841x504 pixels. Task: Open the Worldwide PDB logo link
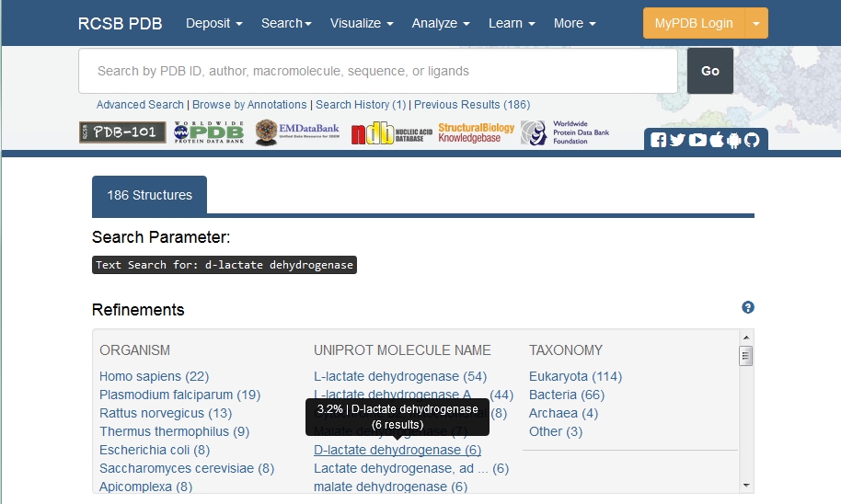click(209, 133)
